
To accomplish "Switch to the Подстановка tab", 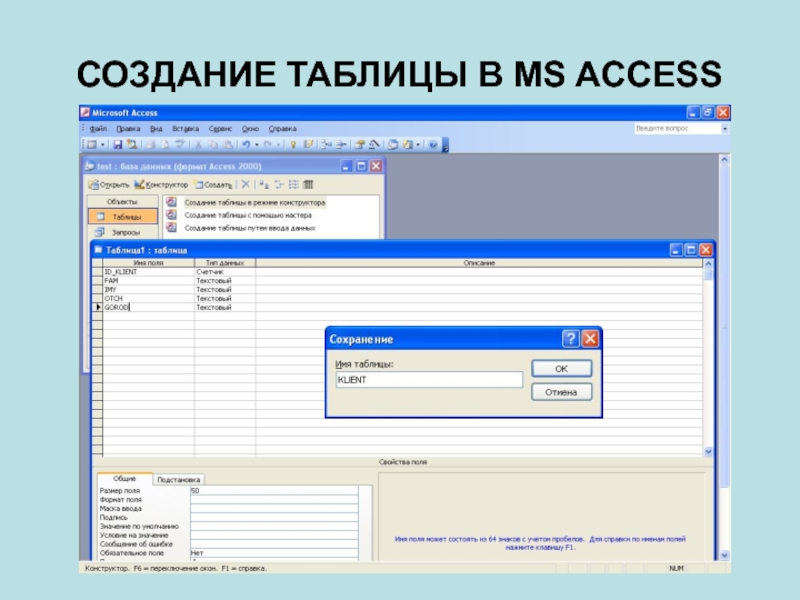I will click(179, 480).
